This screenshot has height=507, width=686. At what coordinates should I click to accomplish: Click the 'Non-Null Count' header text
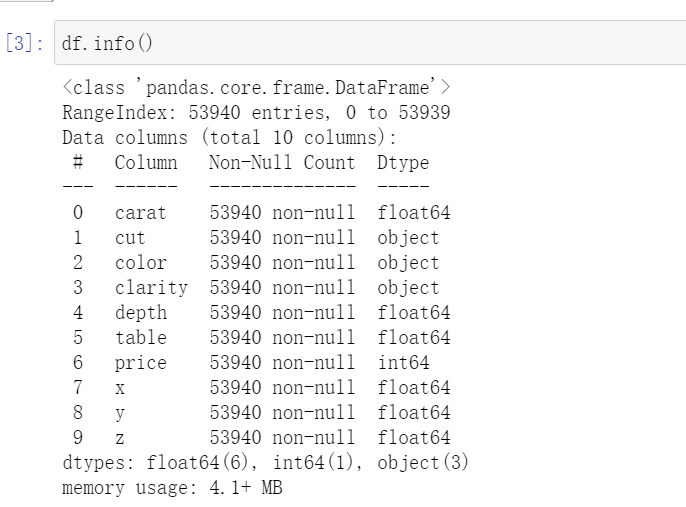(281, 162)
